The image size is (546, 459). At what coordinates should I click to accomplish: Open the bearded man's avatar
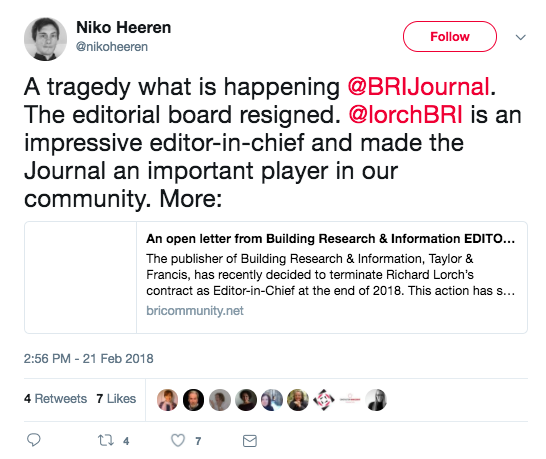(x=193, y=400)
